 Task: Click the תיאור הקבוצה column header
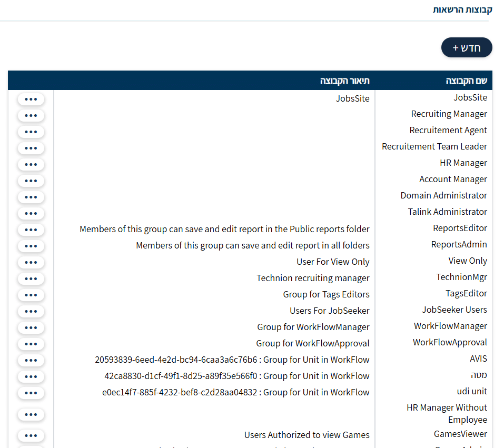(x=344, y=81)
